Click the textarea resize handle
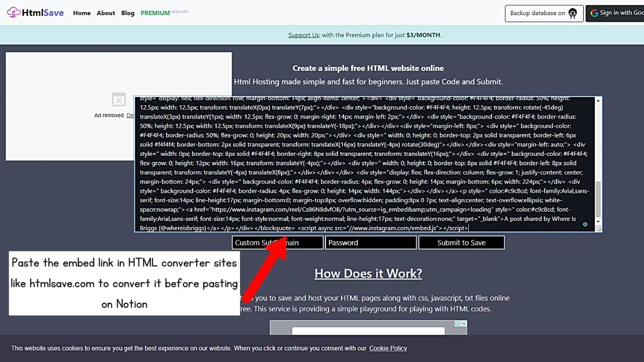This screenshot has height=362, width=644. coord(598,229)
